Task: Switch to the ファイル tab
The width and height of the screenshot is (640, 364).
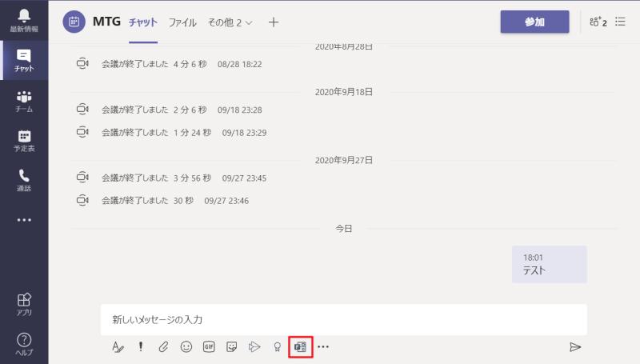Action: click(x=182, y=22)
